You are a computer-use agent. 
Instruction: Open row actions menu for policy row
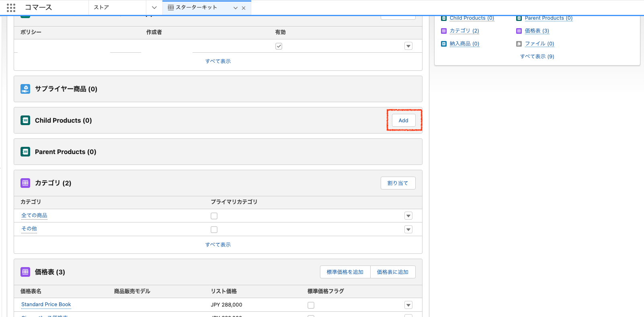tap(408, 46)
